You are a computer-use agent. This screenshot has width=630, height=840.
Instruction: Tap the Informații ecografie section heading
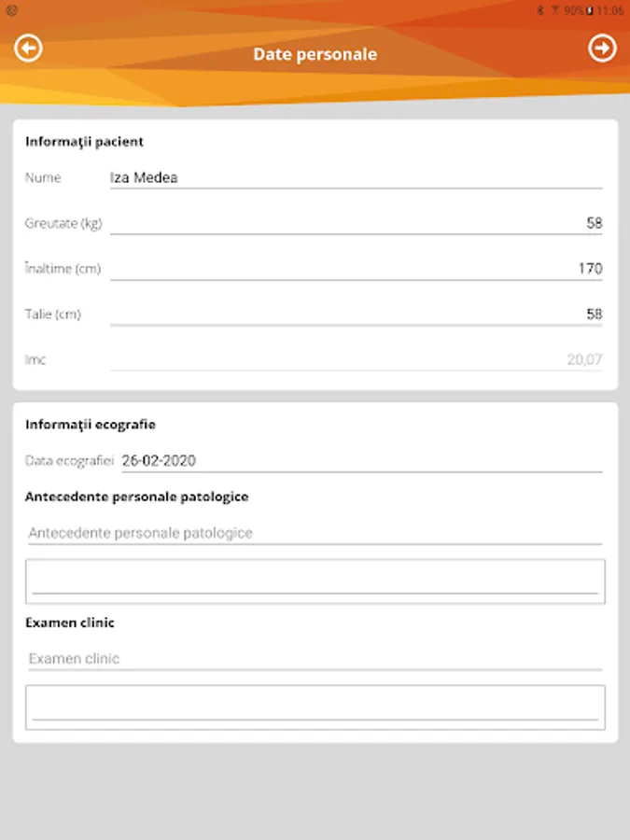pos(91,425)
